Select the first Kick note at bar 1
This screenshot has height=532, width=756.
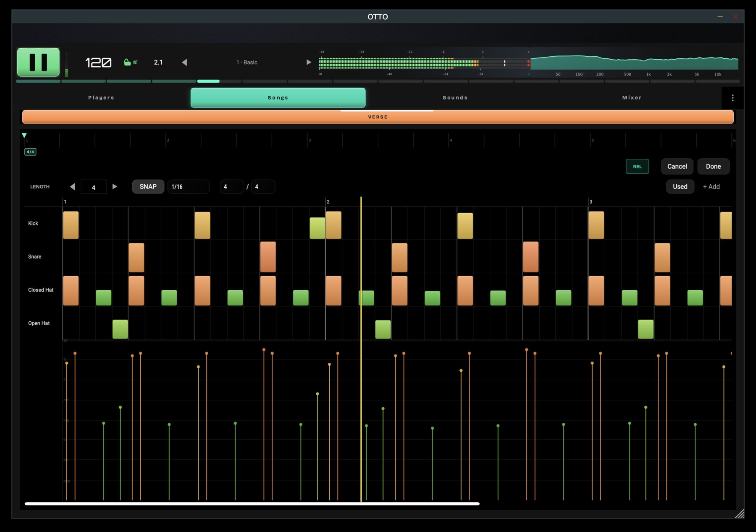(x=71, y=225)
